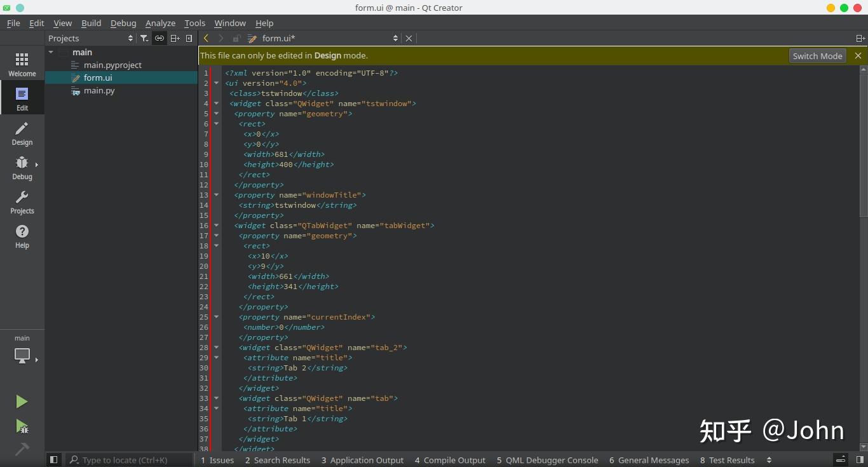868x467 pixels.
Task: Click the green Run button
Action: pos(22,402)
